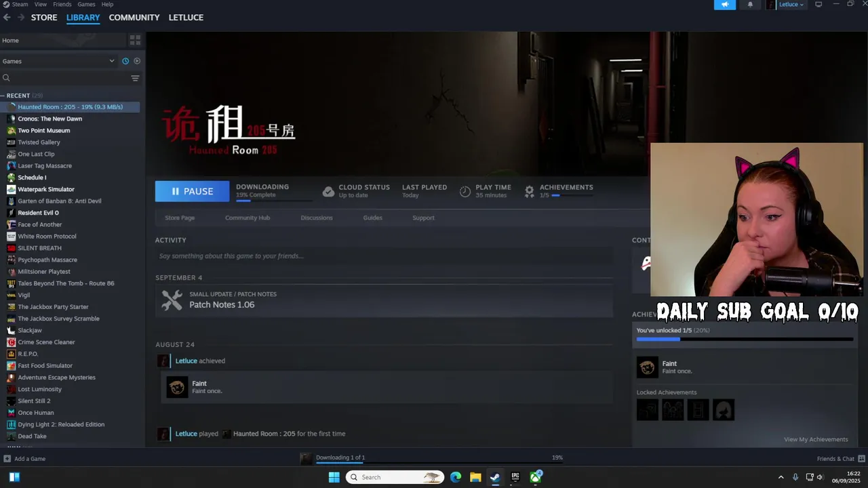The width and height of the screenshot is (868, 488).
Task: Click the Add a Game plus icon
Action: pyautogui.click(x=7, y=459)
